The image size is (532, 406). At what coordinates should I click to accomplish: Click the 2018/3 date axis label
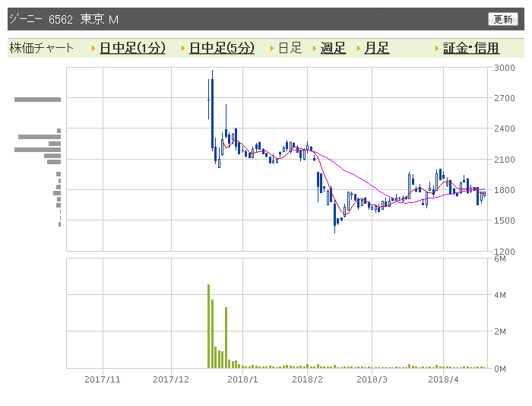(372, 379)
